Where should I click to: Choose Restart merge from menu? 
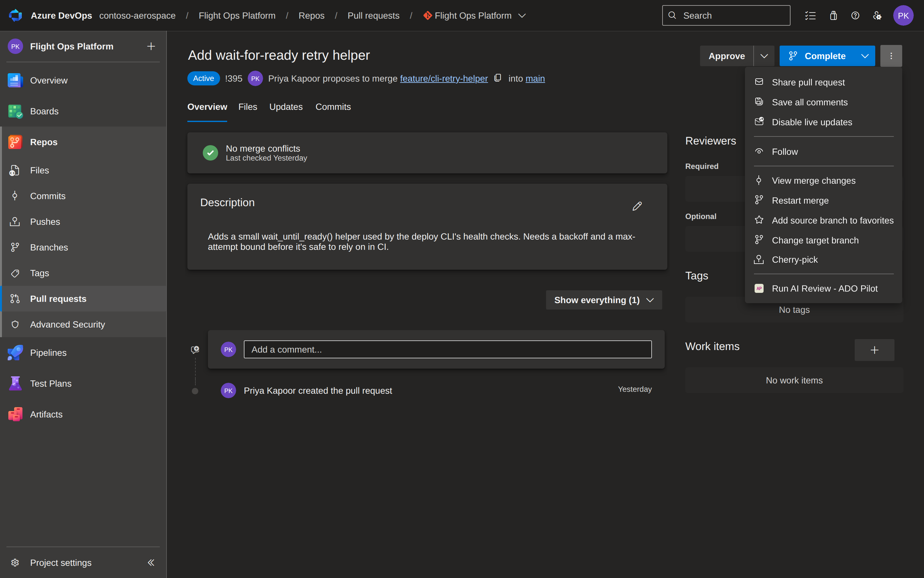823,200
